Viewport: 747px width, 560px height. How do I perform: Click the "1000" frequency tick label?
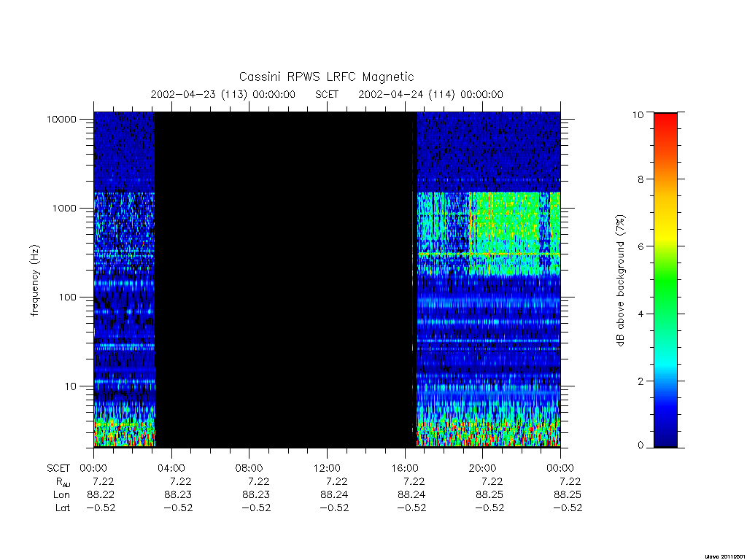[64, 208]
